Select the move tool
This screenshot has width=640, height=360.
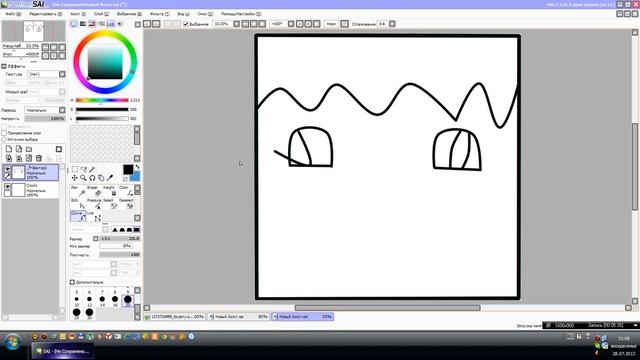click(x=74, y=178)
